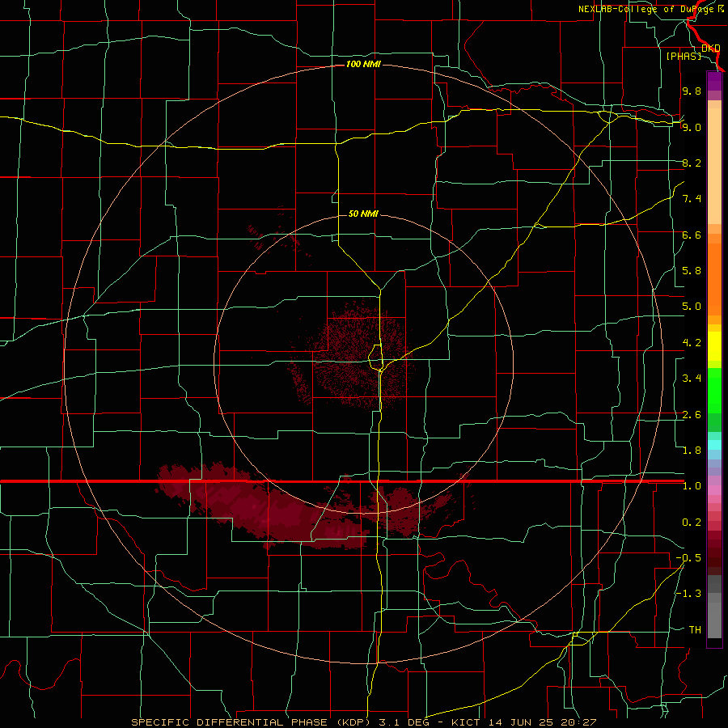The image size is (728, 728).
Task: Pick the yellow segment of the color bar
Action: (x=714, y=346)
